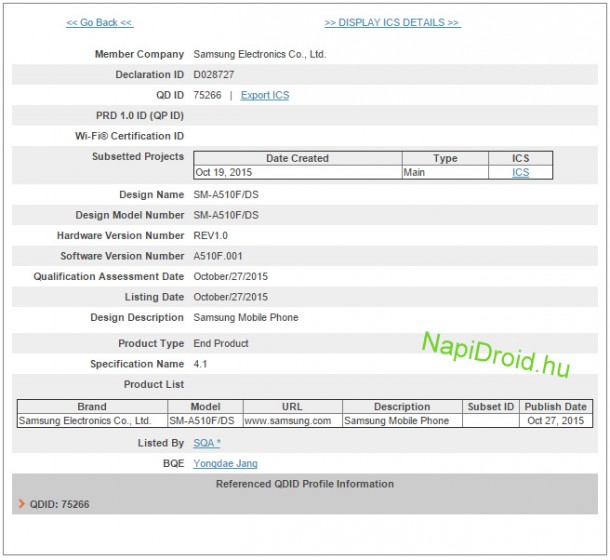Click the Type column header
This screenshot has height=560, width=610.
tap(445, 158)
